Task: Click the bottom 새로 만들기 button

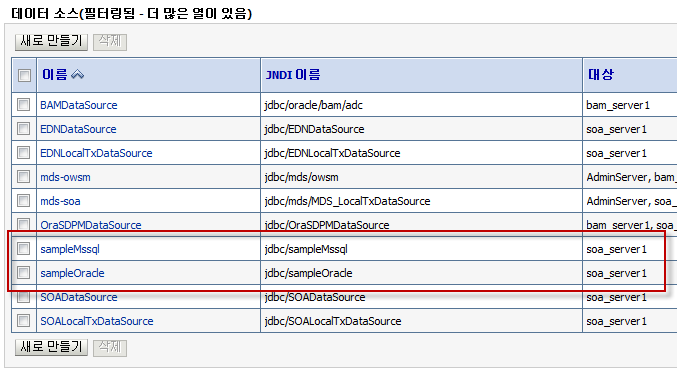Action: (x=51, y=347)
